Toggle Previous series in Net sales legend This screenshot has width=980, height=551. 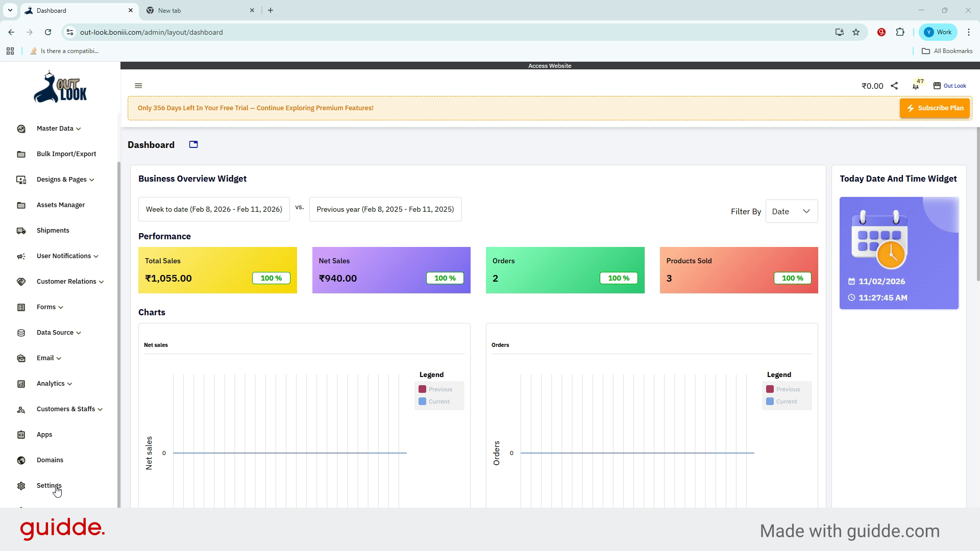pyautogui.click(x=435, y=389)
